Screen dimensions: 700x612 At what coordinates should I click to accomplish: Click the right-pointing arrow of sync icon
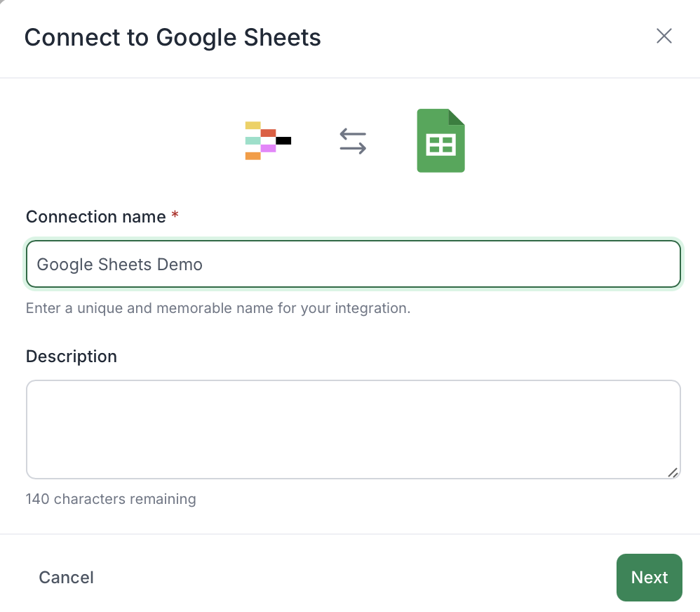pos(353,148)
